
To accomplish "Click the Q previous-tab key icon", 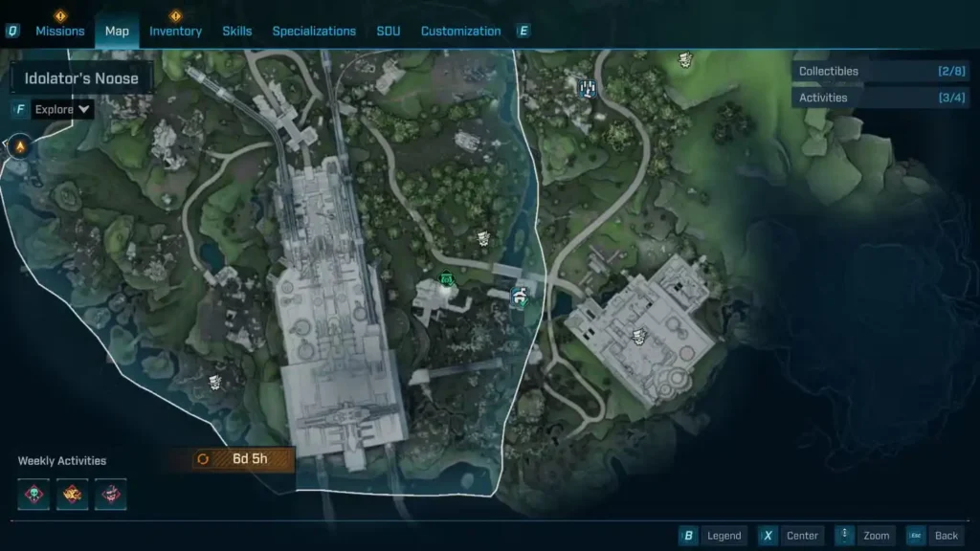I will (x=12, y=31).
